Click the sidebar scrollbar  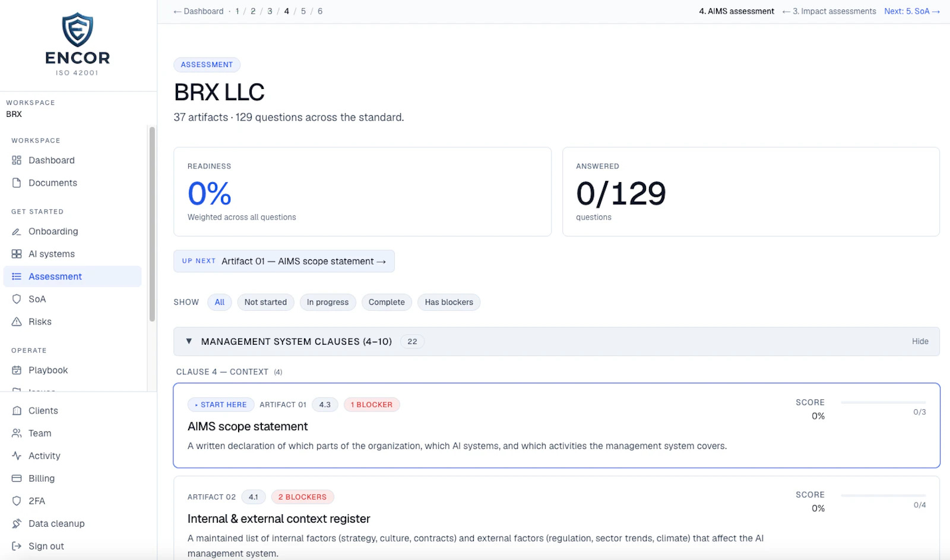pos(152,224)
